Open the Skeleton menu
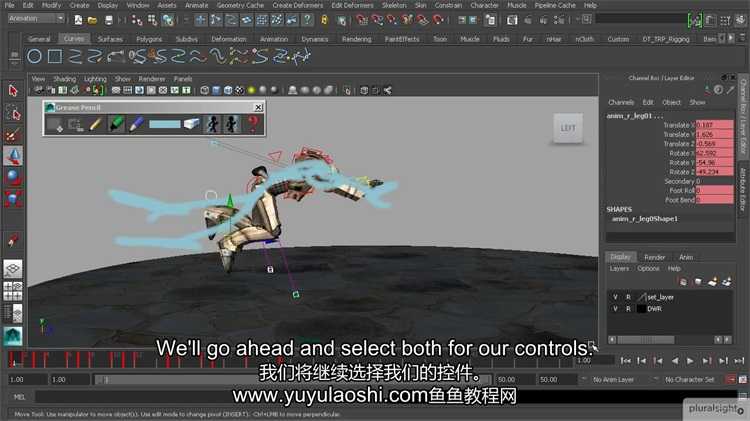 click(x=394, y=5)
